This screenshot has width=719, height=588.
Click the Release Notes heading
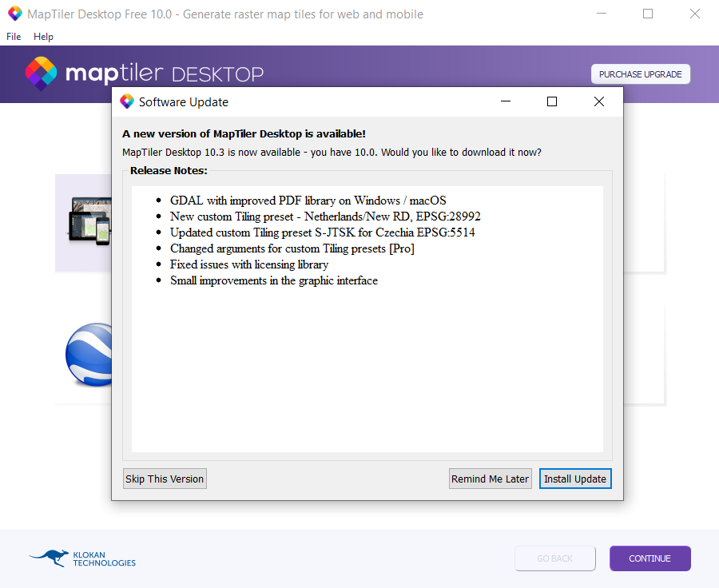point(165,169)
